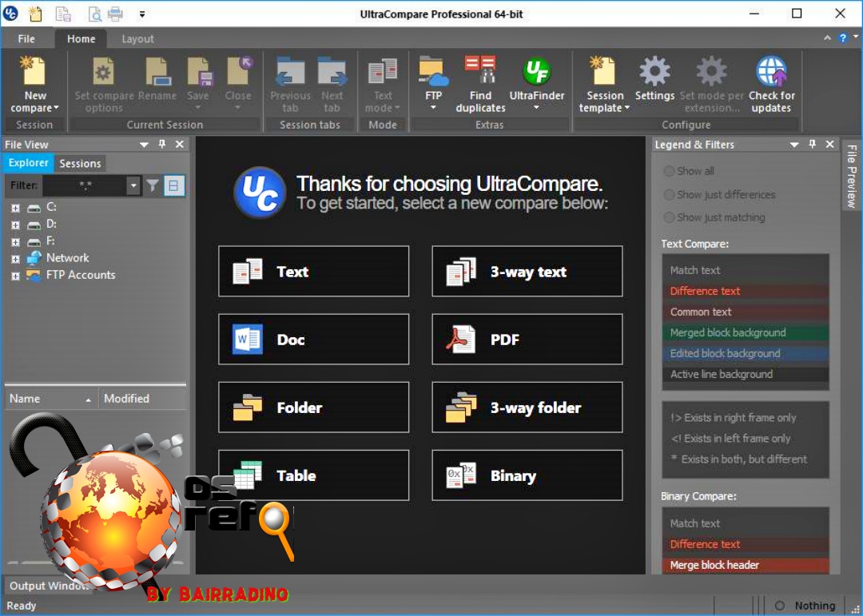Click the New compare icon
Screen dimensions: 863x616
(34, 72)
